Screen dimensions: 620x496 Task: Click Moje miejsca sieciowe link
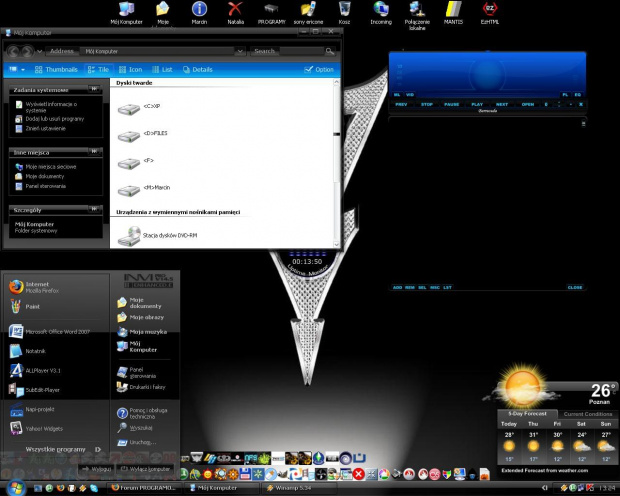pyautogui.click(x=46, y=167)
